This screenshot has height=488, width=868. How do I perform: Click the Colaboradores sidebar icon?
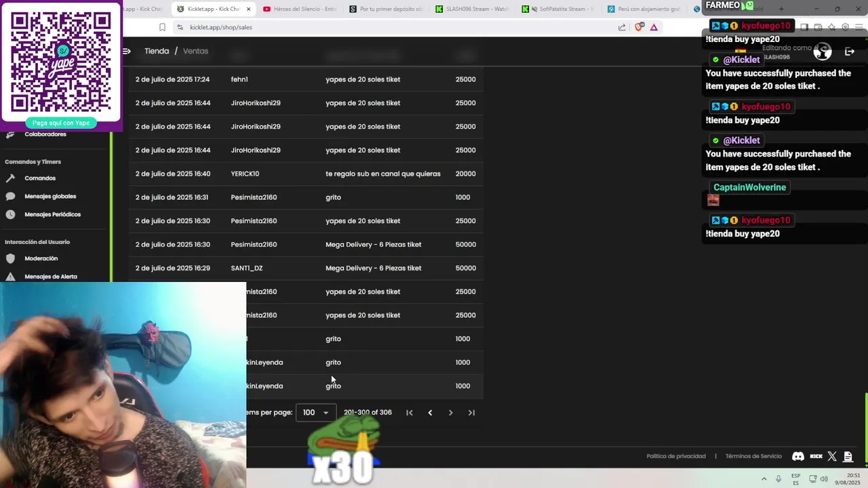[10, 134]
